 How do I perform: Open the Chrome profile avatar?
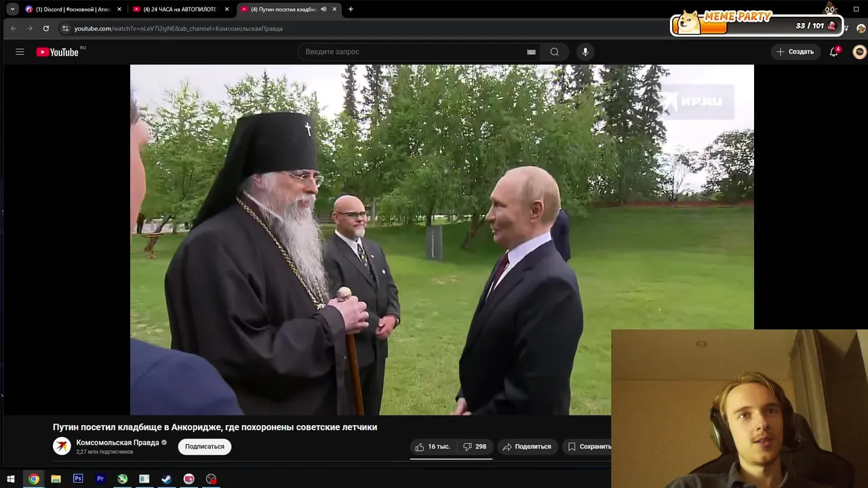[x=861, y=28]
